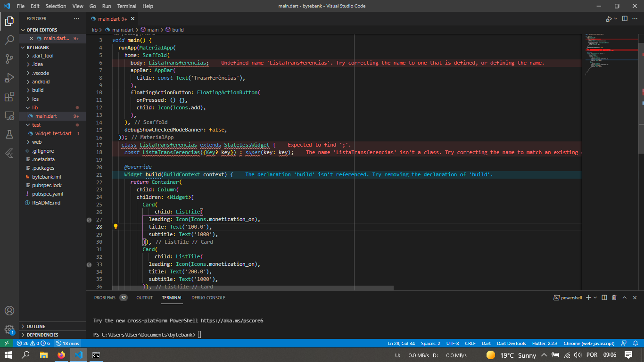Open the feedback icon in status bar
The height and width of the screenshot is (362, 644).
point(624,343)
